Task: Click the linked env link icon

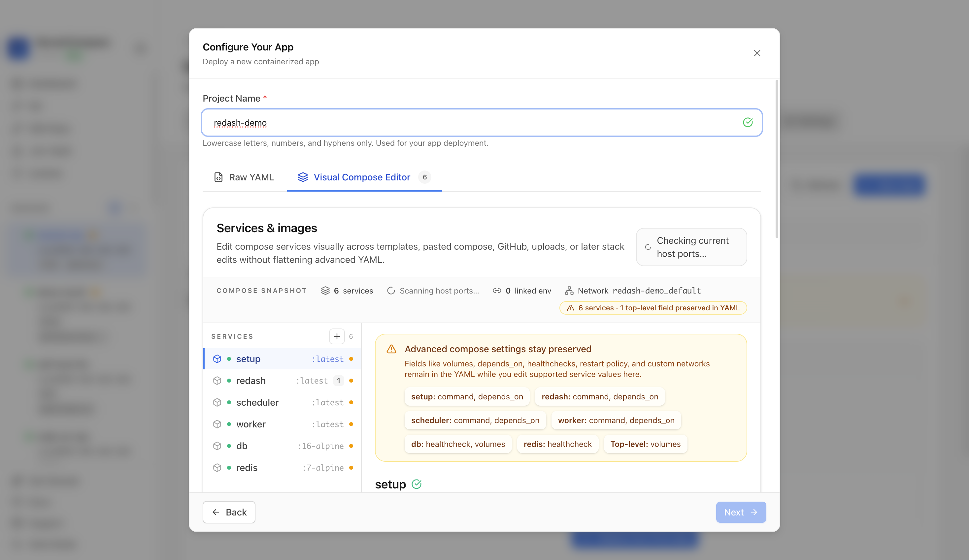Action: pyautogui.click(x=497, y=291)
